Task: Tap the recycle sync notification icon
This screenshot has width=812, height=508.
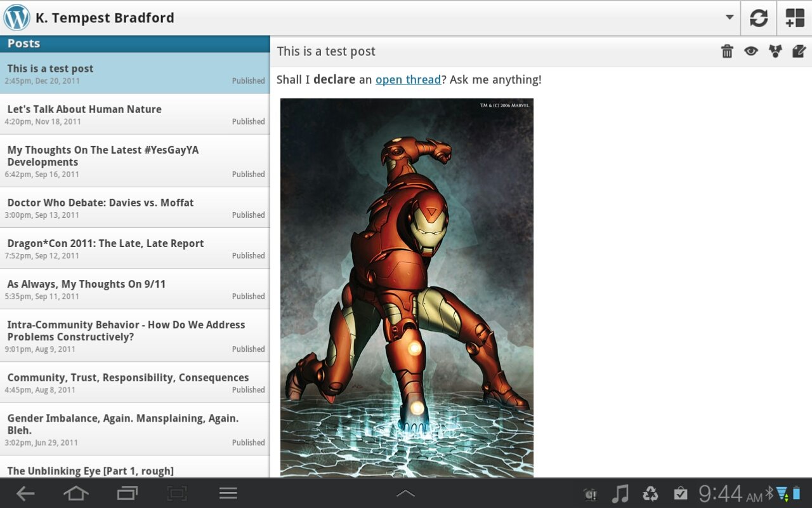Action: [x=650, y=493]
